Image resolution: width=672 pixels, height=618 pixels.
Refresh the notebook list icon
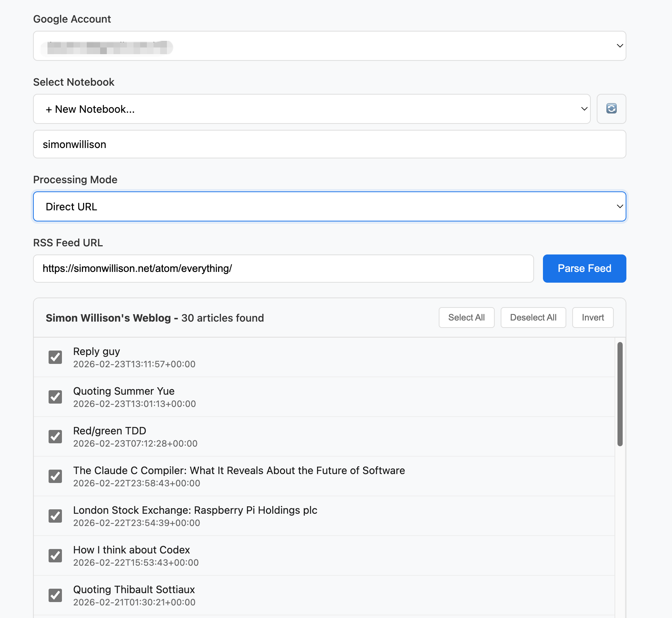pyautogui.click(x=611, y=109)
